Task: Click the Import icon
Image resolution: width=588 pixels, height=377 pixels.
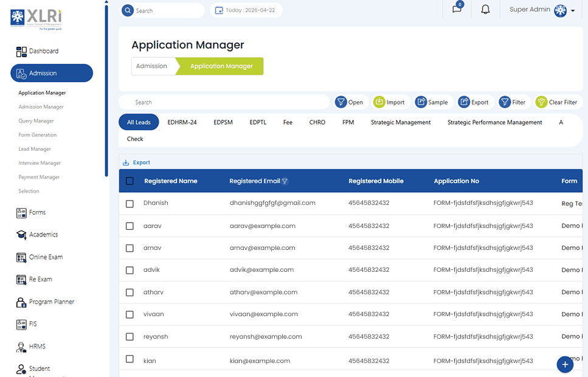Action: tap(379, 102)
